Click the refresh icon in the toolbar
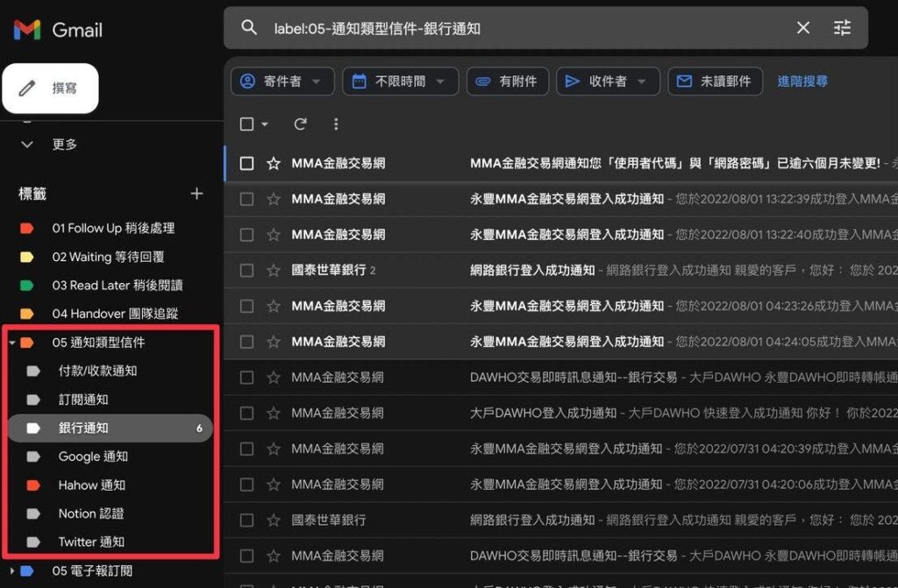Screen dimensions: 898x588 tap(300, 124)
